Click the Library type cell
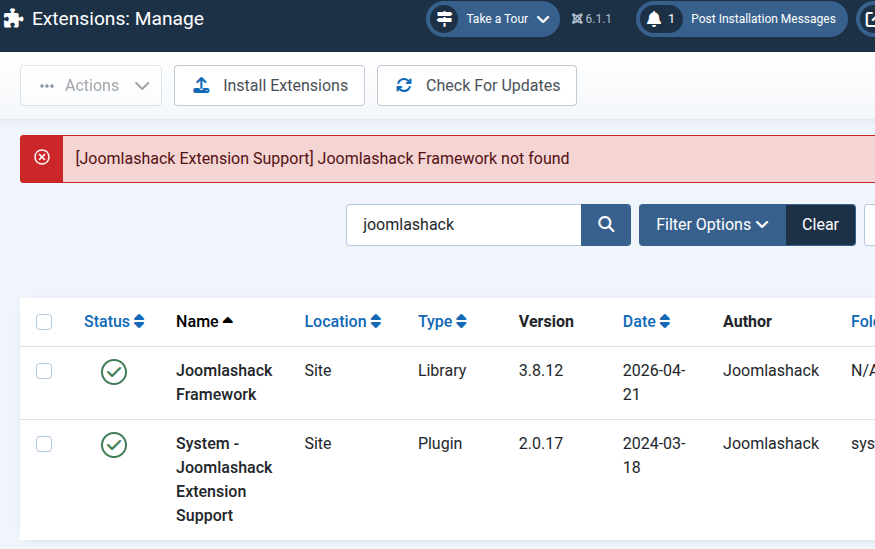The width and height of the screenshot is (875, 549). [442, 370]
